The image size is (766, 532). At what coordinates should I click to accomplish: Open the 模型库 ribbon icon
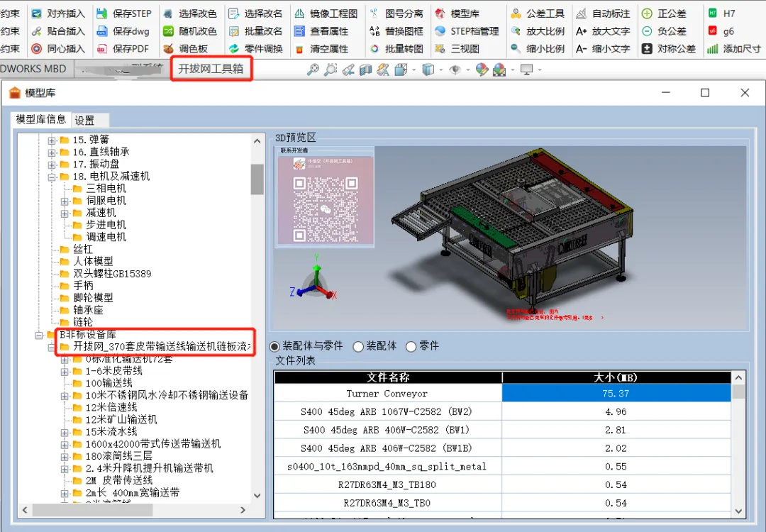[x=440, y=13]
